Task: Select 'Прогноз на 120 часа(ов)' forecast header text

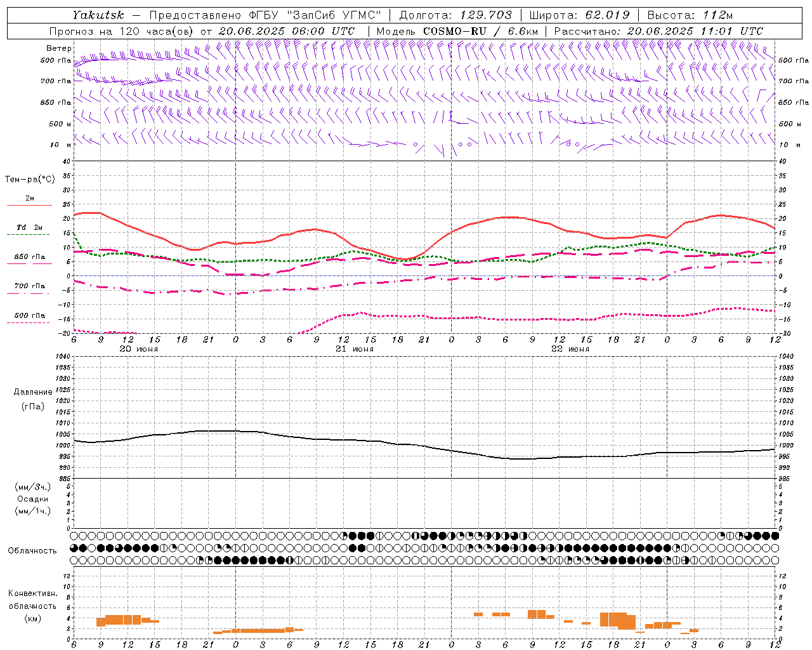Action: pos(122,31)
